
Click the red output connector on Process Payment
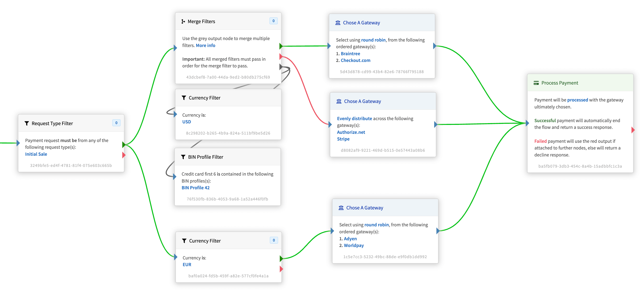[x=633, y=130]
